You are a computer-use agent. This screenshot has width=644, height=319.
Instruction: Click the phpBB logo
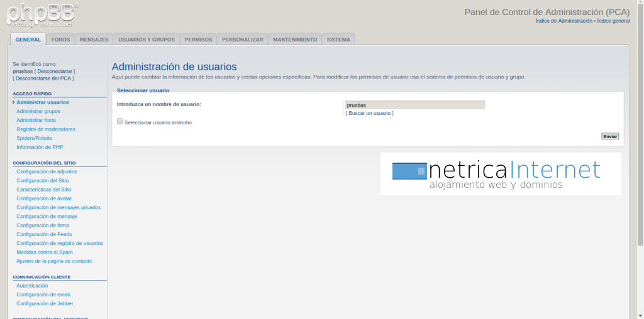pos(43,16)
